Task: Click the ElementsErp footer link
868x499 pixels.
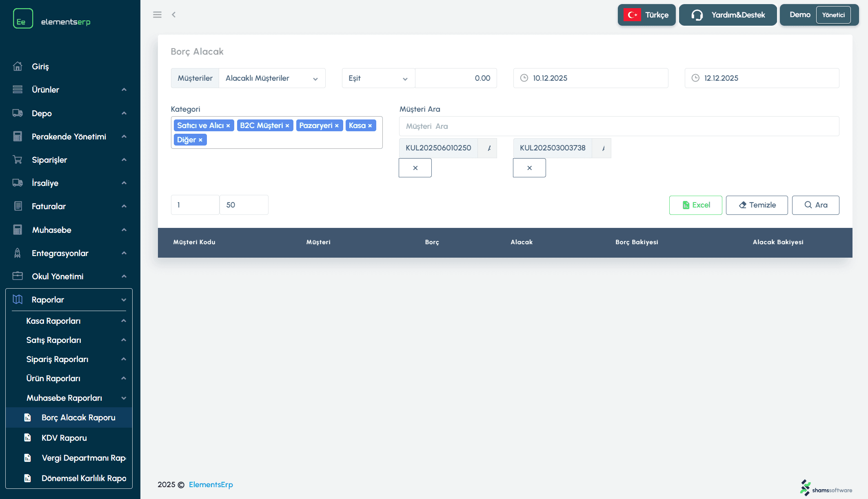Action: point(211,485)
